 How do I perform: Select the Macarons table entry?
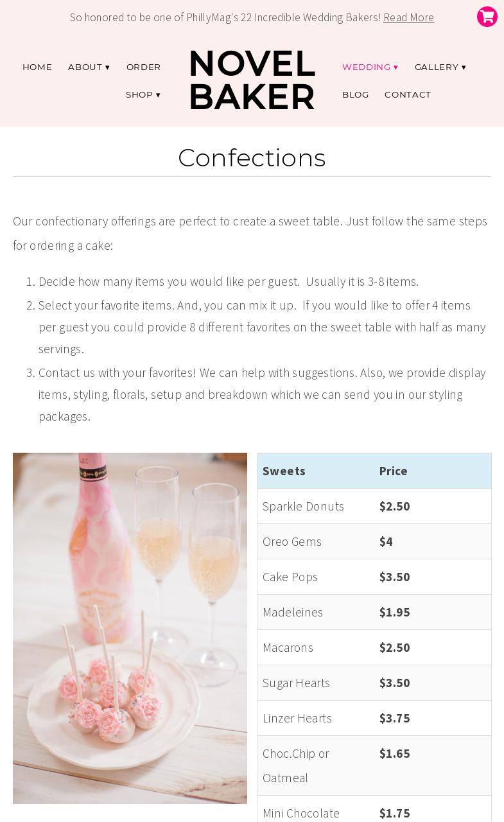pos(288,647)
